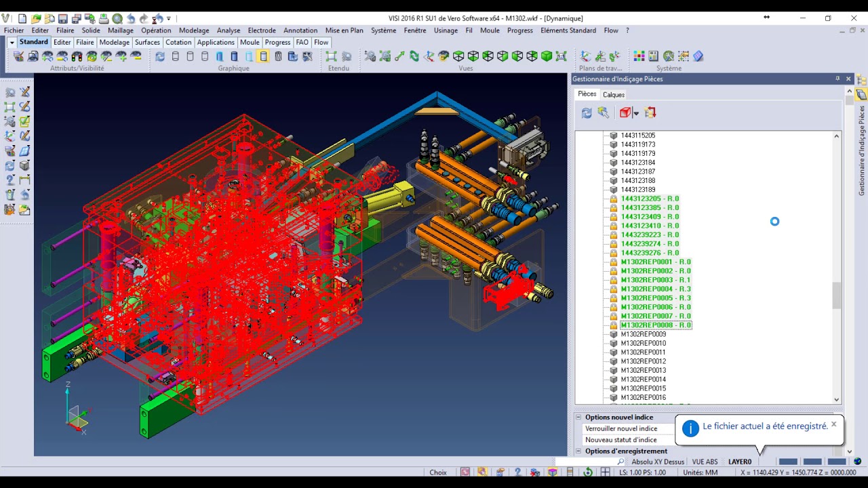Click the refresh graphics icon in Graphique group
This screenshot has height=488, width=868.
coord(160,56)
